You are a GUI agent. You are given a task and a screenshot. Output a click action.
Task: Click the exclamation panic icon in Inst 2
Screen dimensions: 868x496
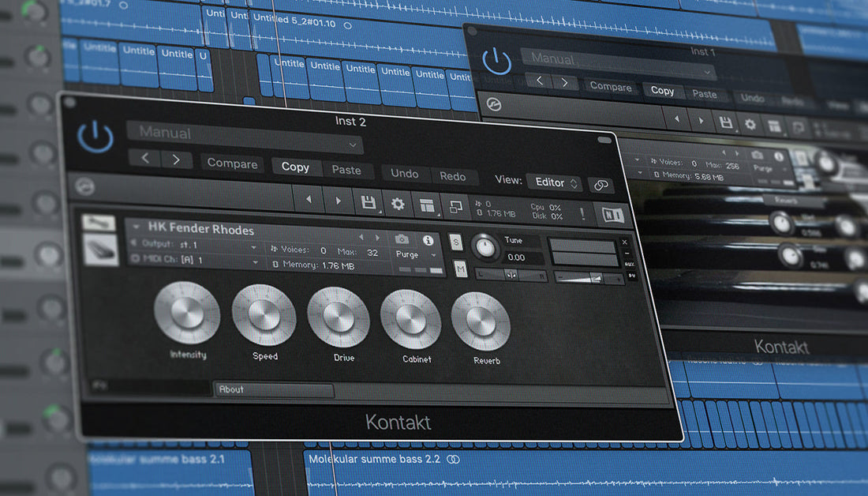click(x=582, y=213)
